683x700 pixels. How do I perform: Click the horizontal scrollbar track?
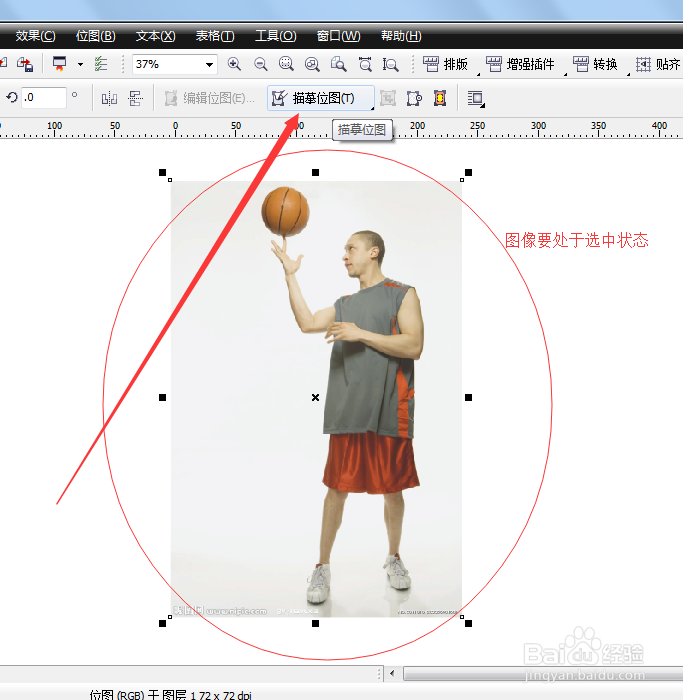coord(543,673)
